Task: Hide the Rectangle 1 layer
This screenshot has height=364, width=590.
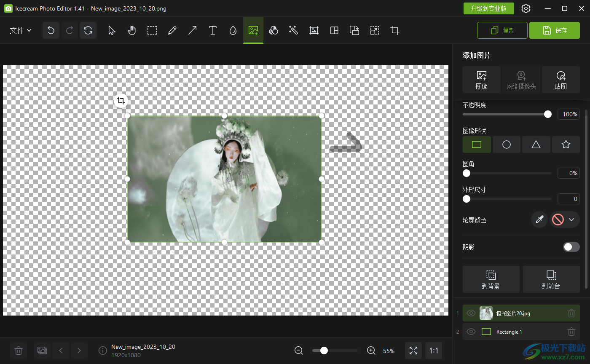Action: (471, 332)
